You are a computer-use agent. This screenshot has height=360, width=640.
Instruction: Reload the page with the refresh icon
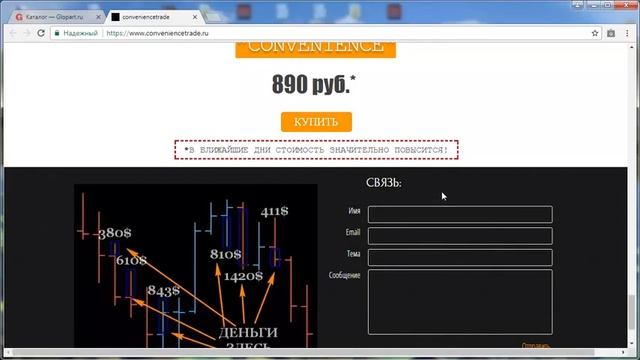(41, 33)
